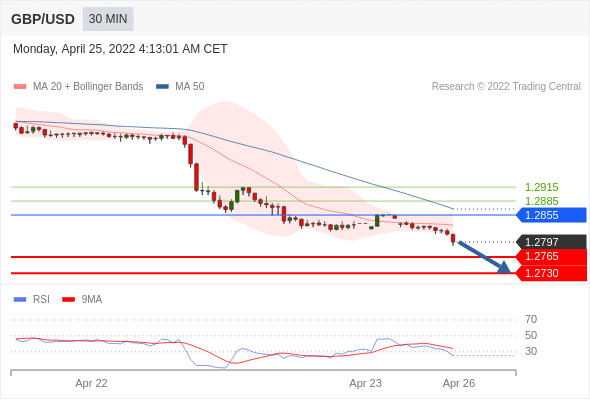Toggle the MA 50 legend label
This screenshot has height=400, width=590.
point(190,87)
